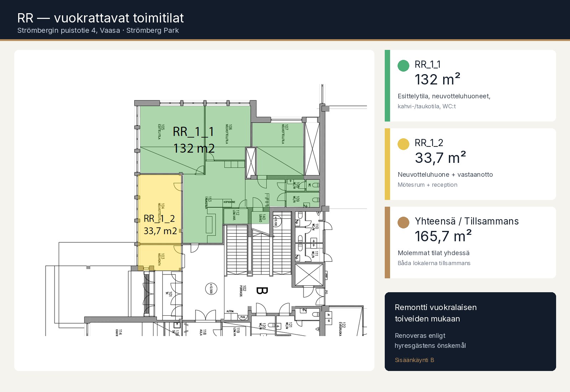
Task: Click the 'Sisäänkäynti B' label
Action: click(414, 360)
